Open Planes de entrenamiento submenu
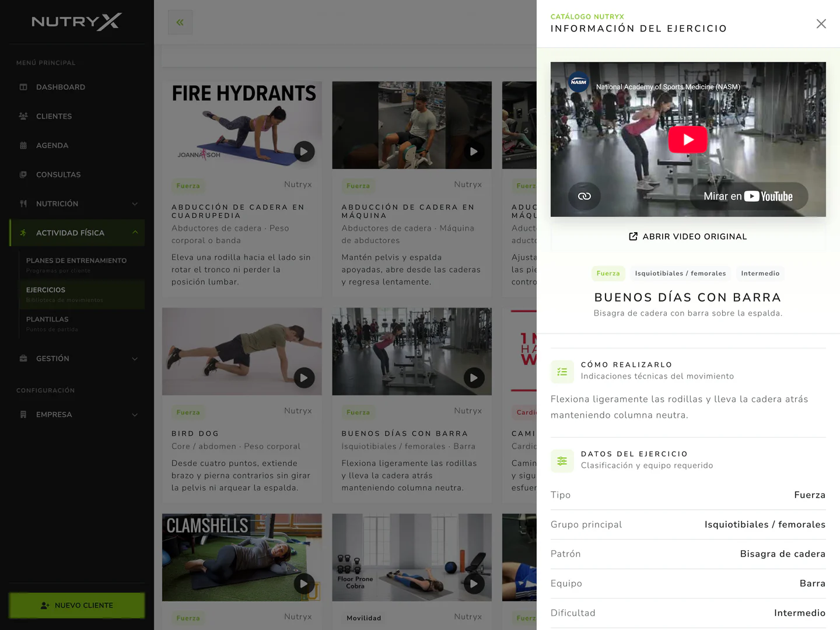The height and width of the screenshot is (630, 840). pos(82,265)
